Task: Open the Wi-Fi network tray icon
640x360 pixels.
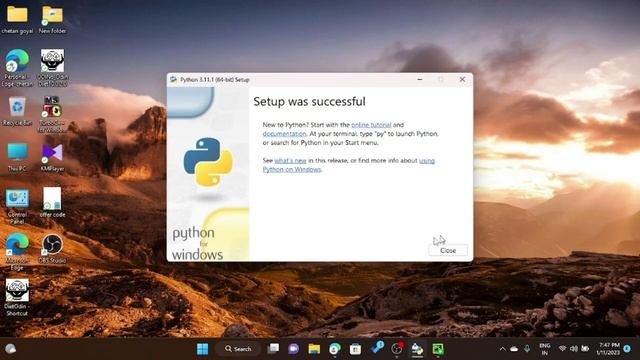Action: pyautogui.click(x=562, y=349)
